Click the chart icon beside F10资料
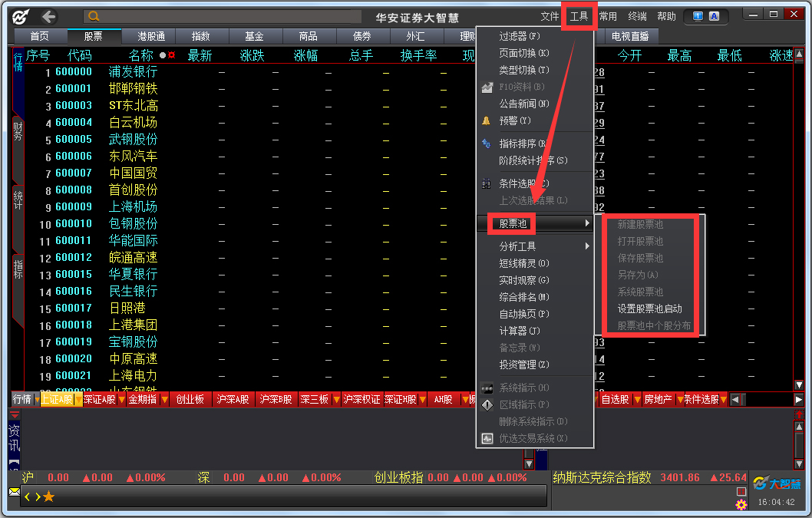 tap(487, 87)
